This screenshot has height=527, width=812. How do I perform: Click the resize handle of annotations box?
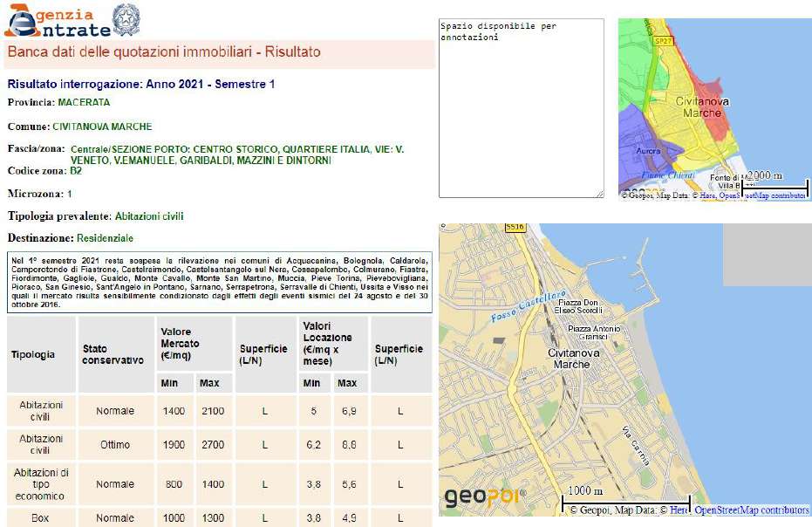pyautogui.click(x=599, y=194)
